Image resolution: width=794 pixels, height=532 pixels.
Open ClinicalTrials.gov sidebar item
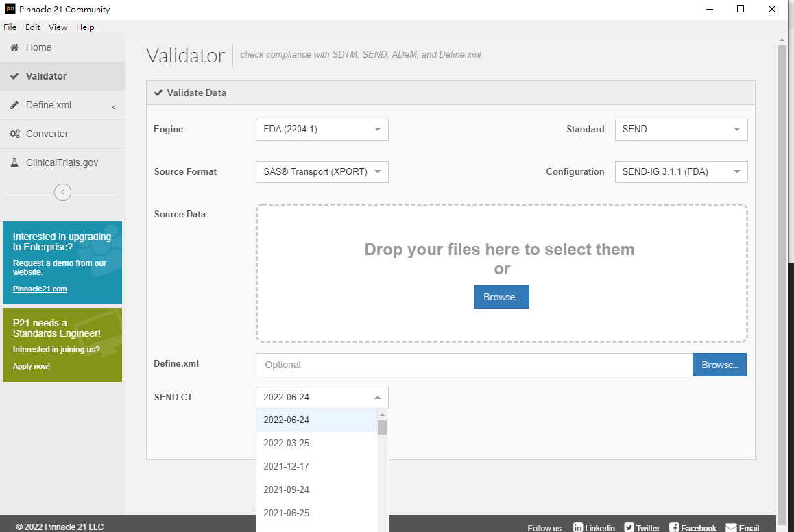(x=63, y=163)
